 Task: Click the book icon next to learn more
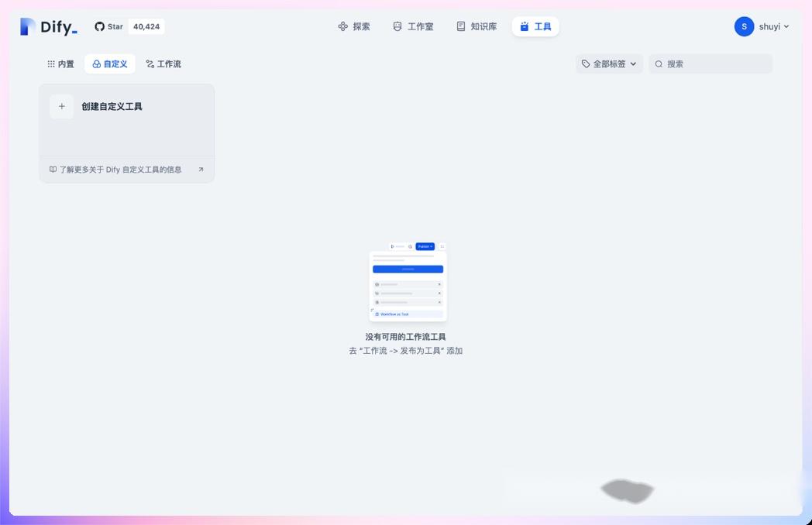pos(52,169)
